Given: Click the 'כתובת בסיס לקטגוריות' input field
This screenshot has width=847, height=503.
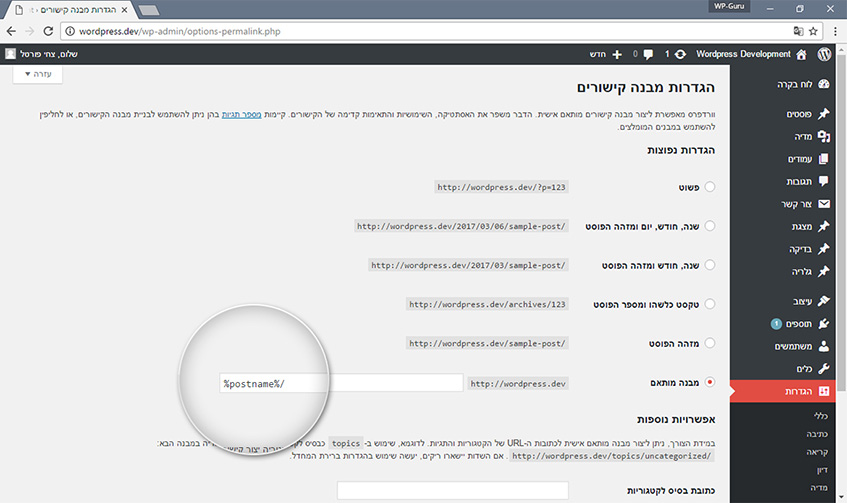Looking at the screenshot, I should tap(453, 491).
